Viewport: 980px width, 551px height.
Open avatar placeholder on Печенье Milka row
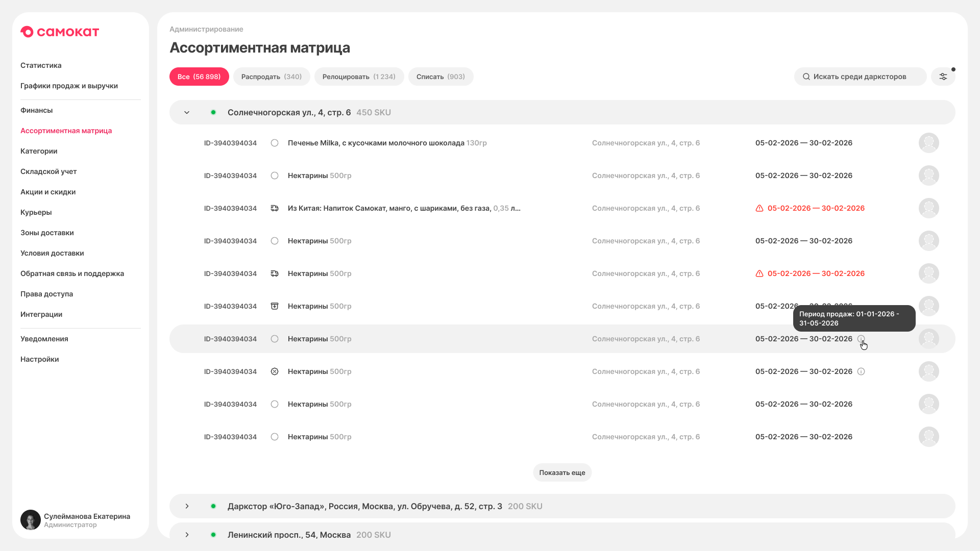point(929,143)
